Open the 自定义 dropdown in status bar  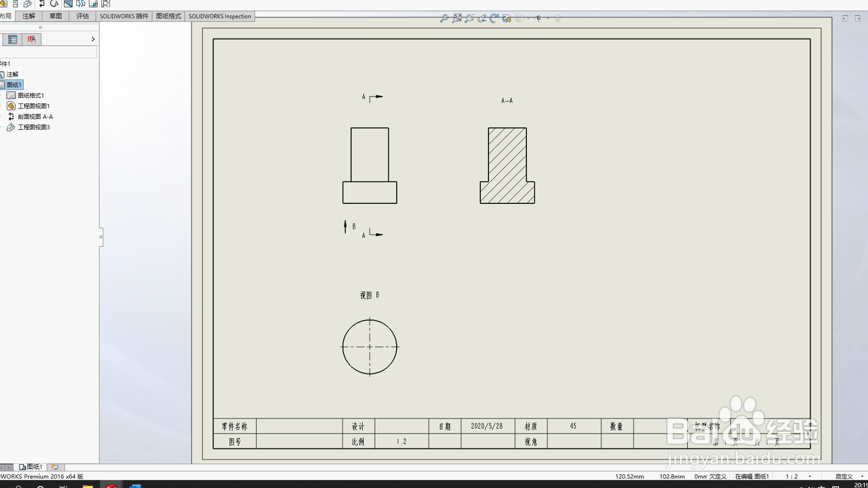coord(848,476)
